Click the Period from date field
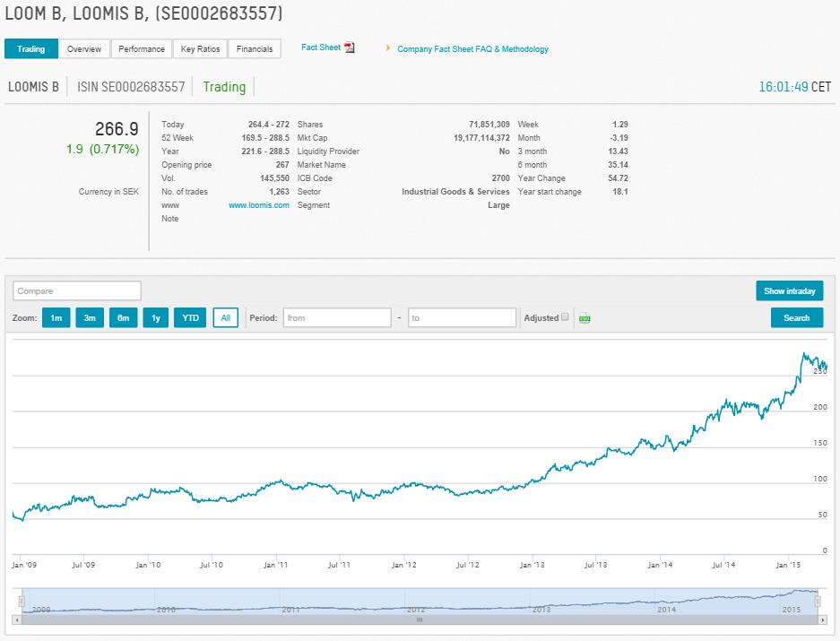840x641 pixels. point(337,318)
